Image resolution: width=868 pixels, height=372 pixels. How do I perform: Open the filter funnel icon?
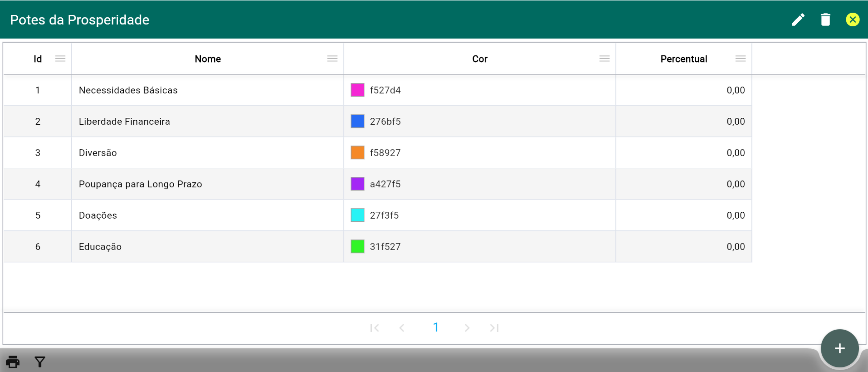coord(40,362)
